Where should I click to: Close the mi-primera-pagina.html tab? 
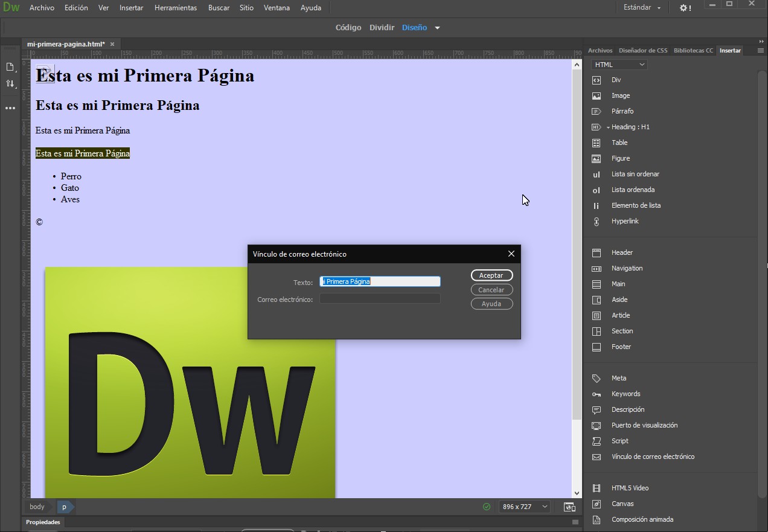pyautogui.click(x=112, y=44)
